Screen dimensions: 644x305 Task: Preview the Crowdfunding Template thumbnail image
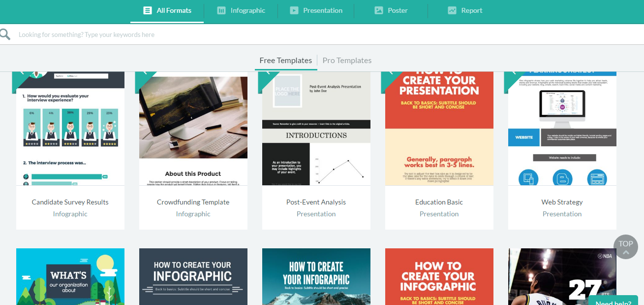point(193,129)
